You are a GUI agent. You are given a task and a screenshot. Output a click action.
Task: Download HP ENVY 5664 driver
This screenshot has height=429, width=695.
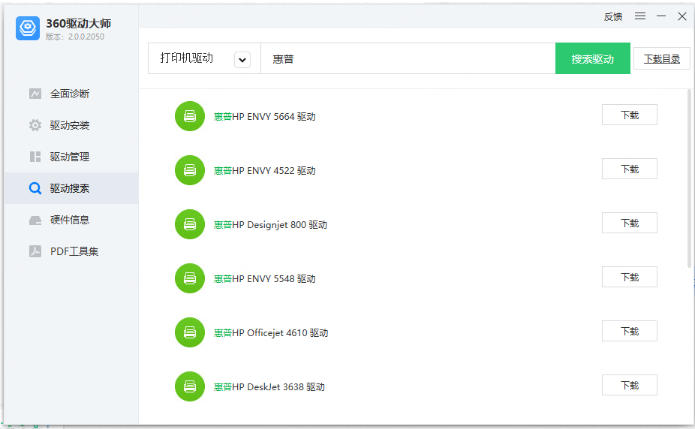tap(629, 115)
